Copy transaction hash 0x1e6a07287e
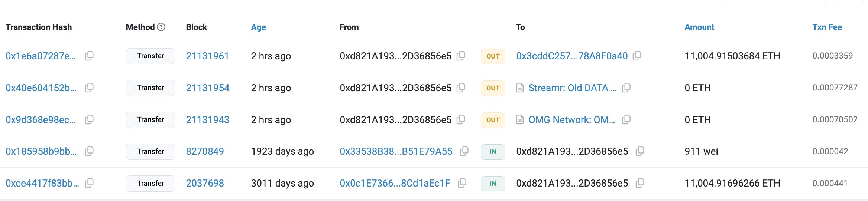Screen dimensions: 868x201 pyautogui.click(x=89, y=56)
